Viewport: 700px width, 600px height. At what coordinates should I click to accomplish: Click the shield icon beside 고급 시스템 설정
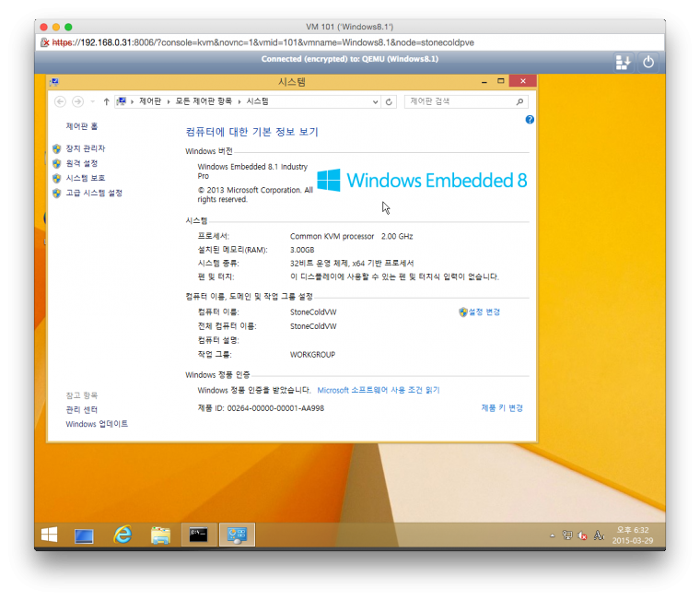[56, 193]
